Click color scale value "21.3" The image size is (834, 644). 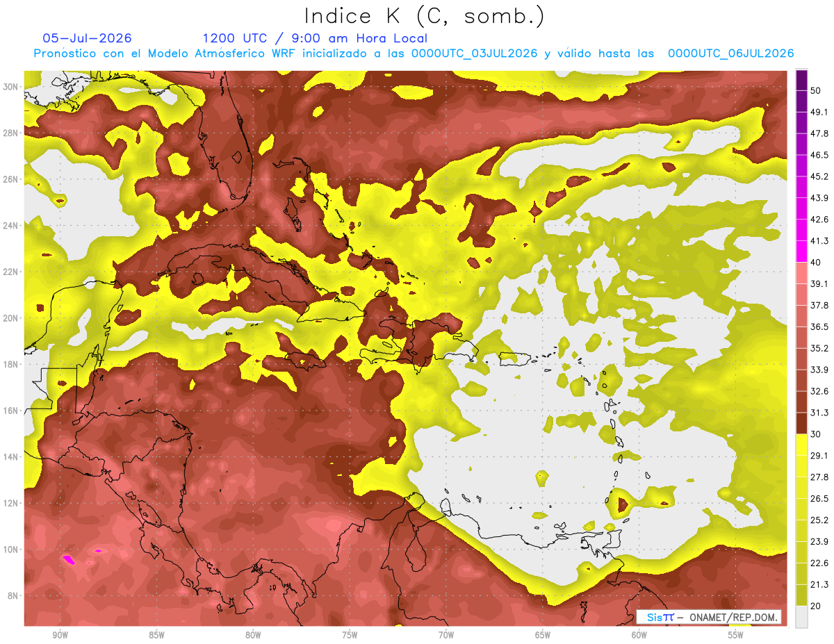[819, 585]
